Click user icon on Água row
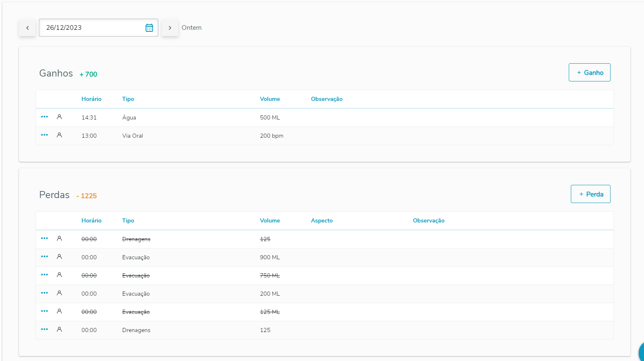 (x=59, y=117)
